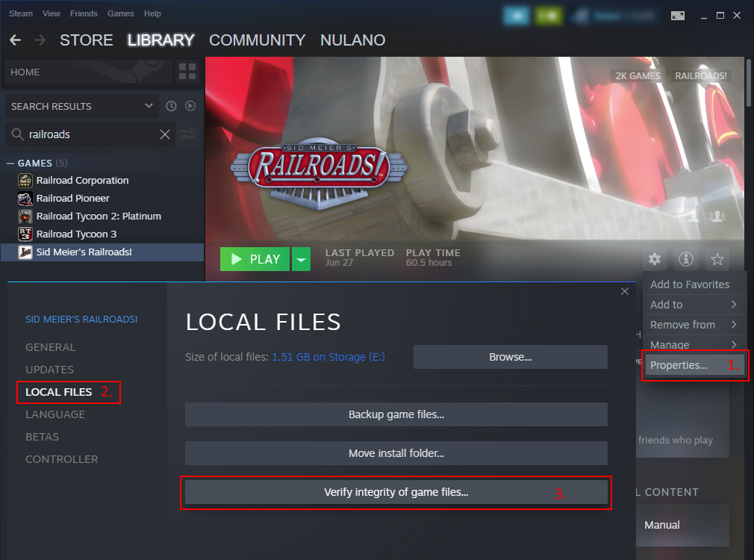Click Railroad Tycoon 3 game icon

pos(25,234)
